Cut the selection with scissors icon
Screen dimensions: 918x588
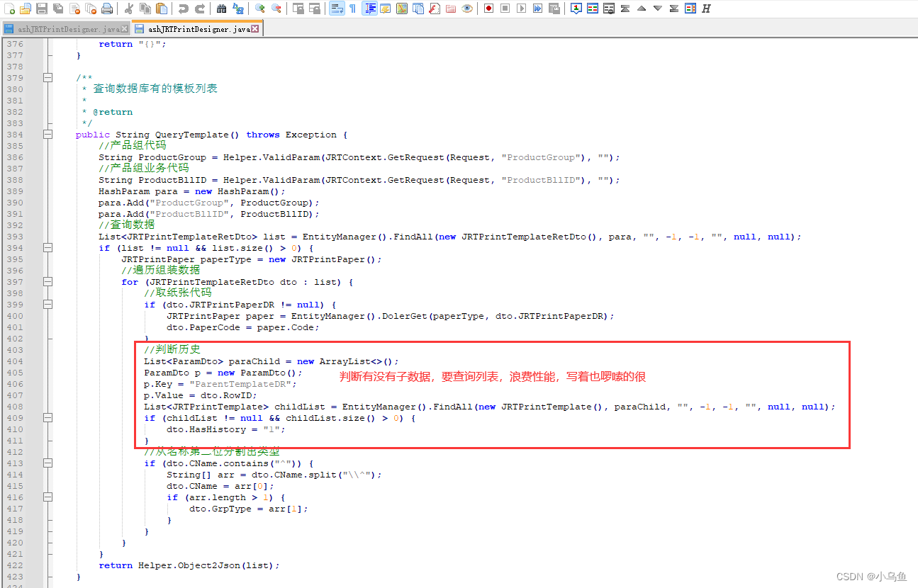(128, 9)
